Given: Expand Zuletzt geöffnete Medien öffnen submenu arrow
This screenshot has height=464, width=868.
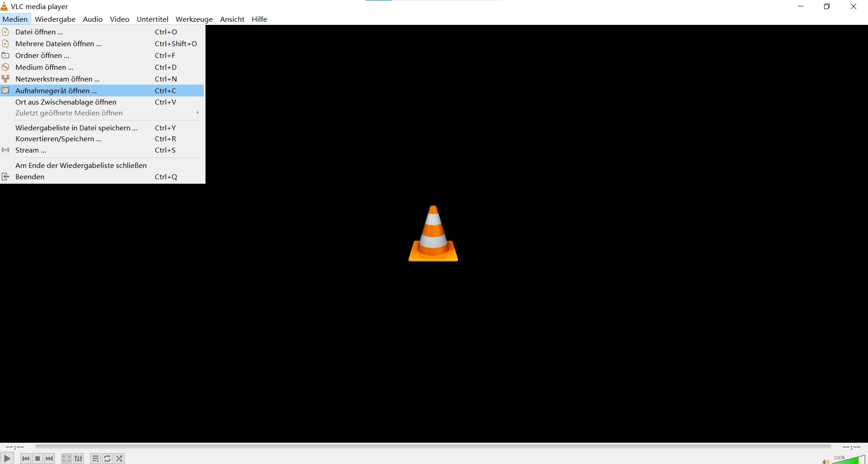Looking at the screenshot, I should tap(197, 113).
